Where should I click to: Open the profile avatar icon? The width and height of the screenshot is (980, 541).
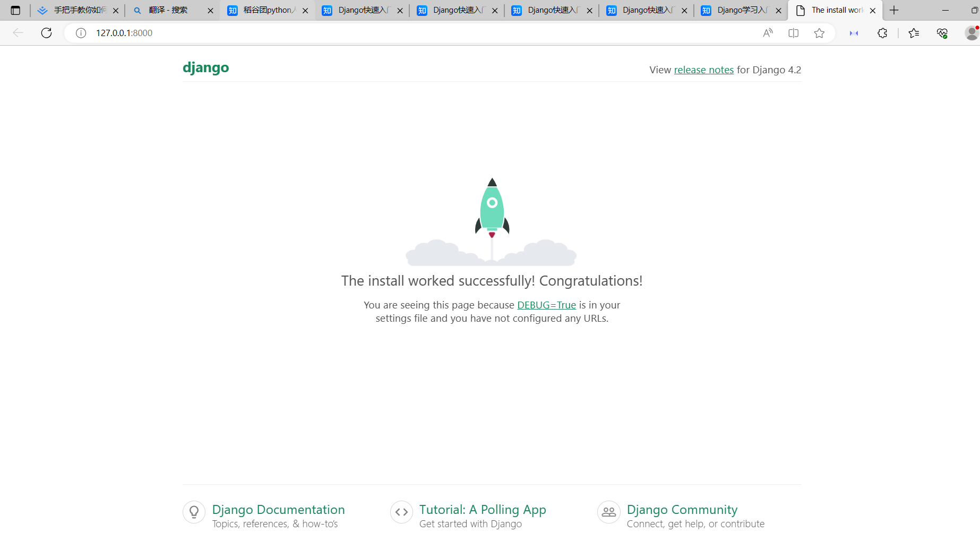pos(972,33)
